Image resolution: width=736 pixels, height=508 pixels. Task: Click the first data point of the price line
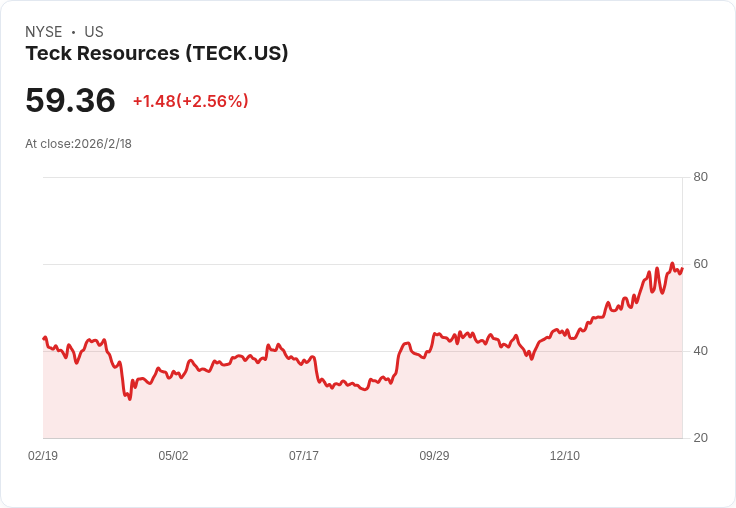44,338
